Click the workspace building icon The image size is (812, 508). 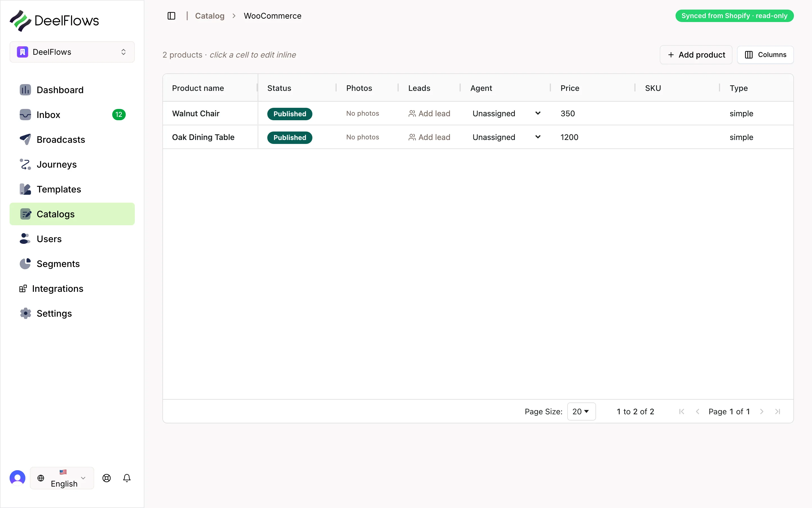point(23,52)
